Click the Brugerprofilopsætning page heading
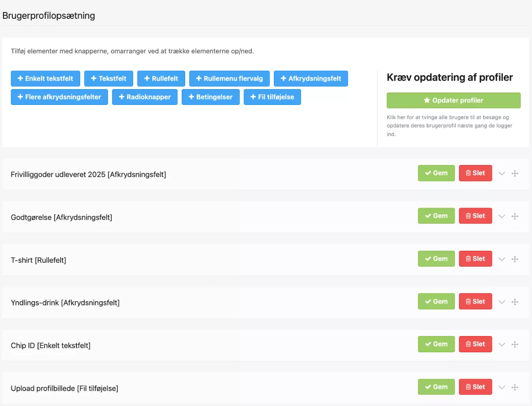This screenshot has width=532, height=406. 49,16
